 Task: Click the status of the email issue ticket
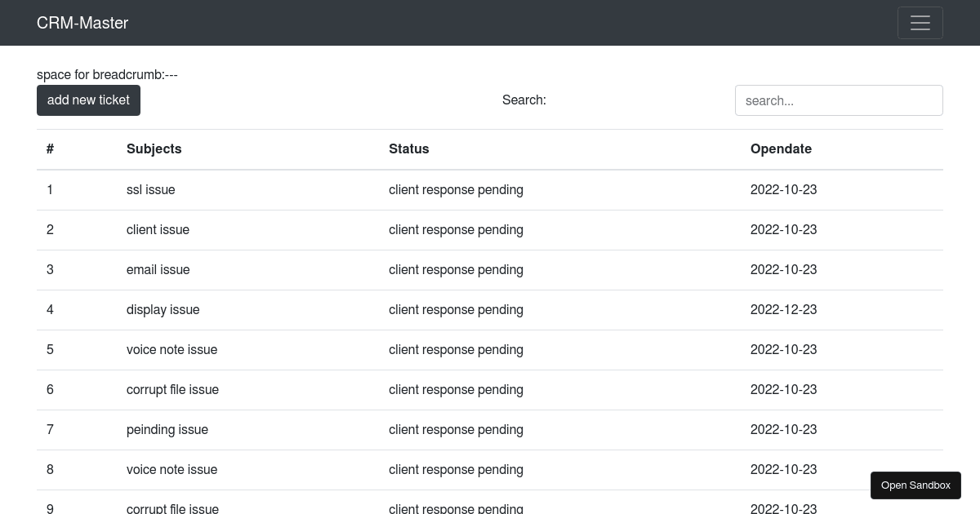coord(456,270)
